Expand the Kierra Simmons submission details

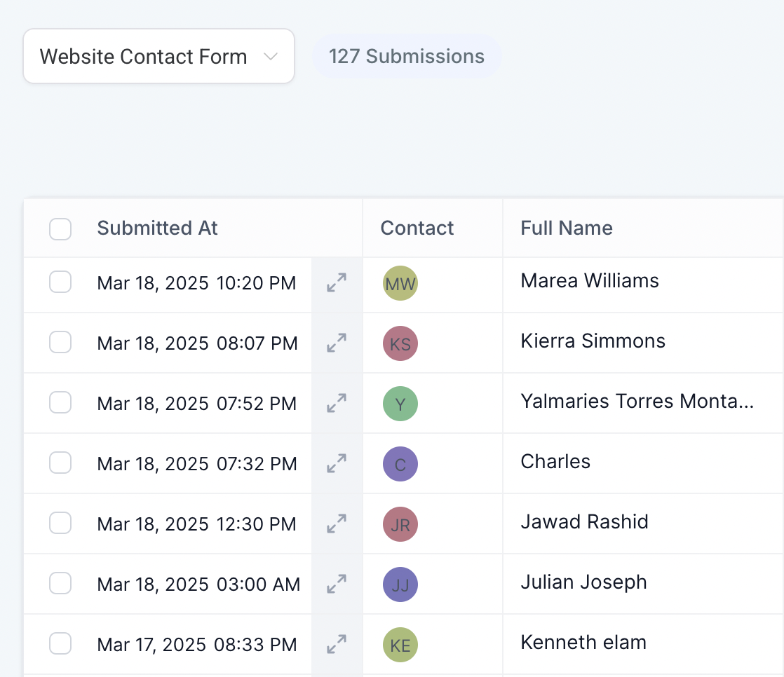337,343
